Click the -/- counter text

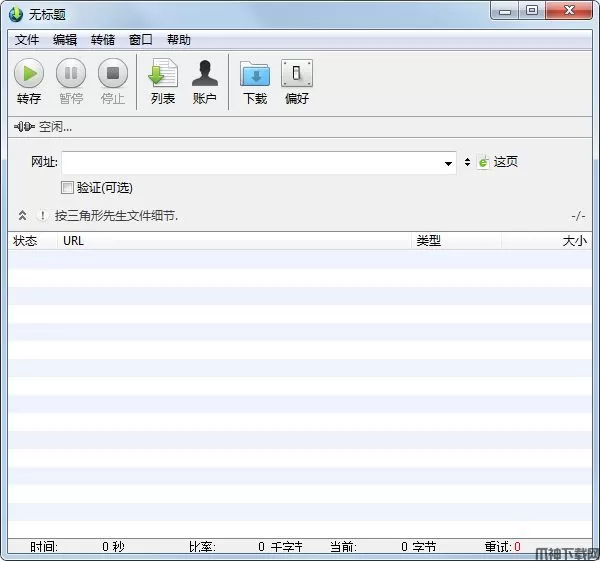click(578, 216)
